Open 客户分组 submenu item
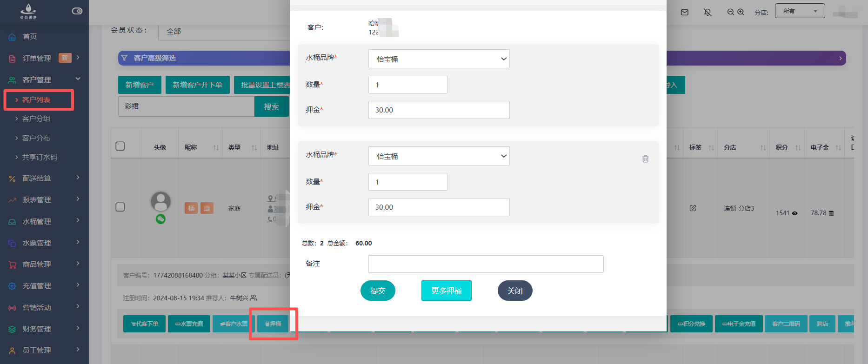 pyautogui.click(x=36, y=119)
